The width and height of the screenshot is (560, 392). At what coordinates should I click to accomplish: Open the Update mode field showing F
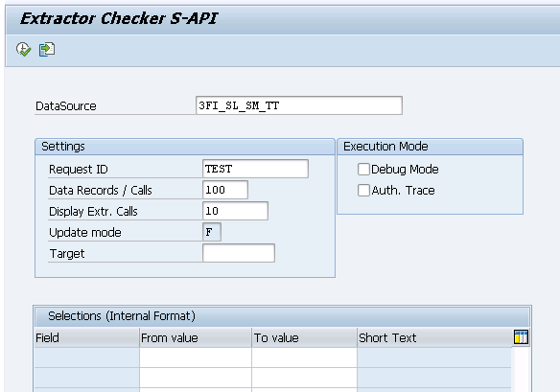click(212, 232)
